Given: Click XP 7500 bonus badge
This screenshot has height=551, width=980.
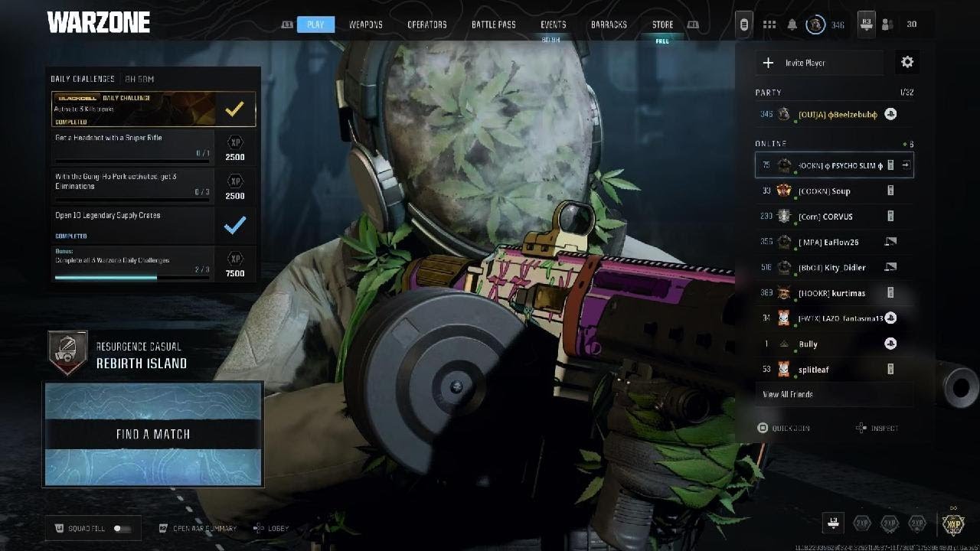Looking at the screenshot, I should (x=235, y=264).
